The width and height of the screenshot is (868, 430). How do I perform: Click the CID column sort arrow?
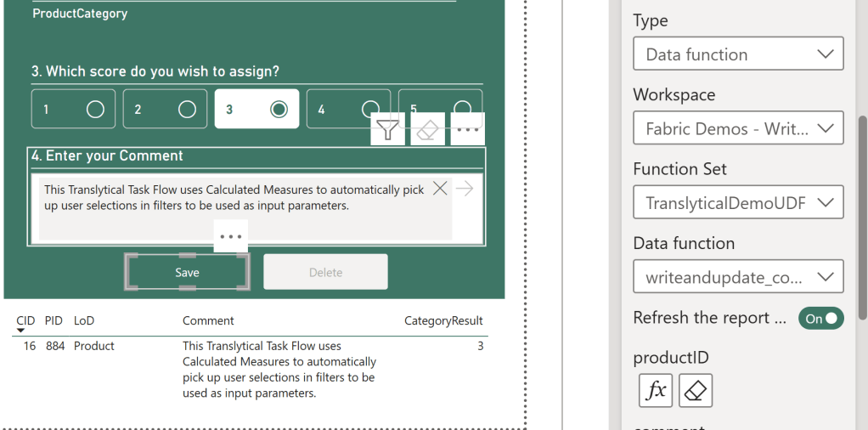click(20, 331)
